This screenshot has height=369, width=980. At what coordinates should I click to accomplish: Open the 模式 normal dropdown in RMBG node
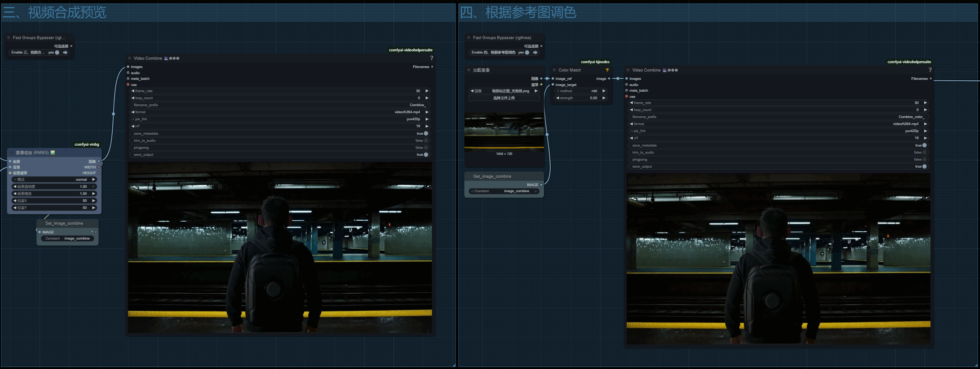(54, 179)
